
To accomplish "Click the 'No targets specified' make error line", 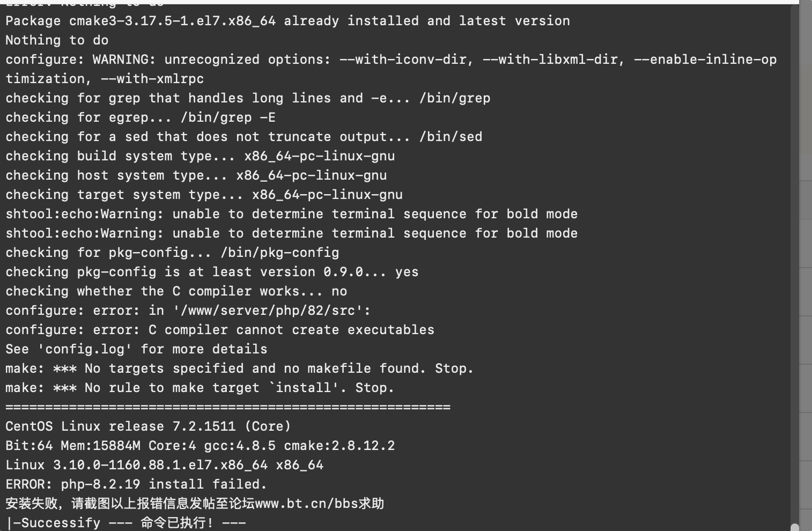I will pyautogui.click(x=239, y=368).
